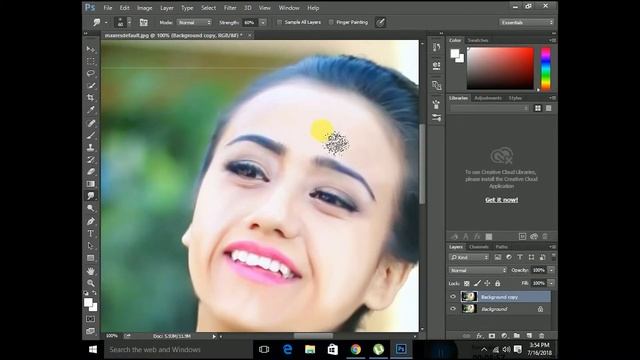Select the Brush tool
Viewport: 640px width, 360px height.
coord(91,135)
